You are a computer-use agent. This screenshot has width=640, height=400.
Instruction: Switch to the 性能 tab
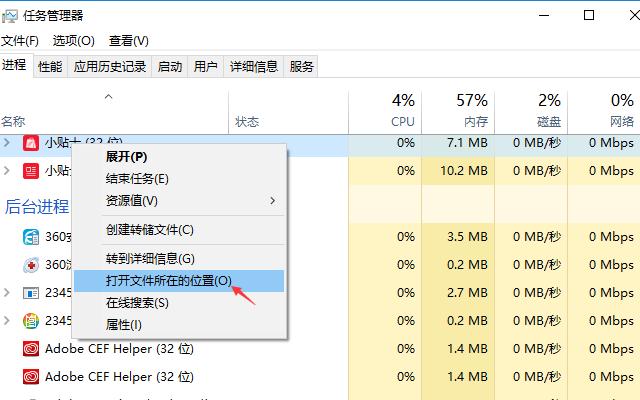pyautogui.click(x=50, y=67)
